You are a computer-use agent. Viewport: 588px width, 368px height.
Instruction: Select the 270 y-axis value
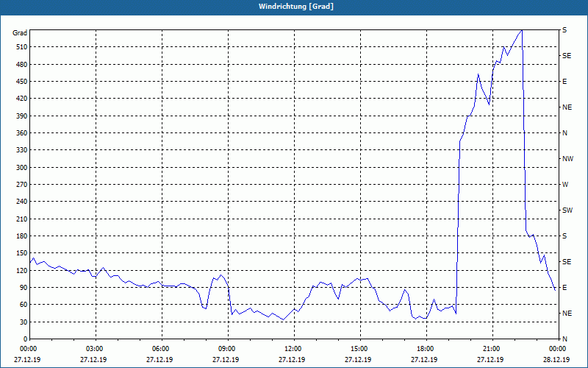[x=21, y=185]
